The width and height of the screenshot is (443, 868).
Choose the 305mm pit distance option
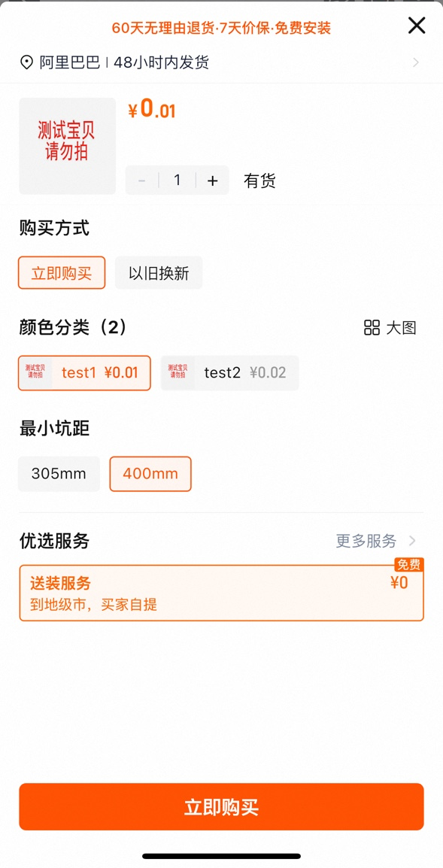59,474
